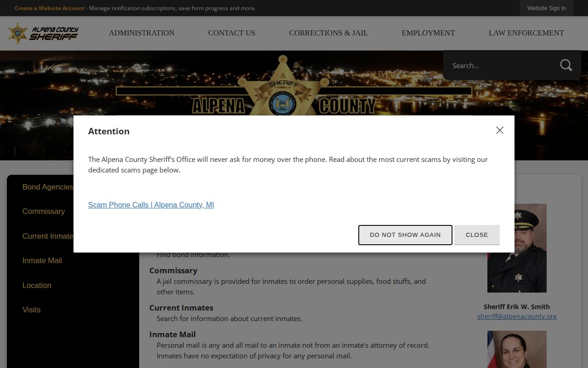
Task: Click the Do Not Show Again button
Action: 405,235
